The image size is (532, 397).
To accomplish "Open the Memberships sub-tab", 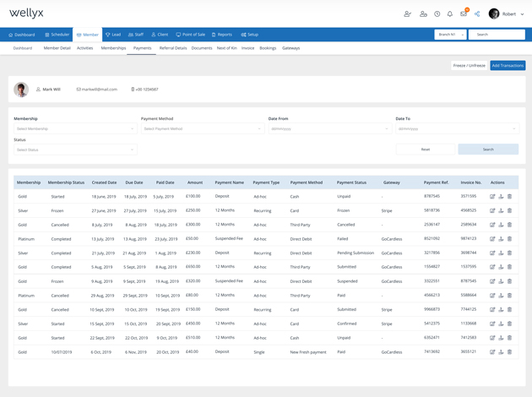I will coord(113,48).
